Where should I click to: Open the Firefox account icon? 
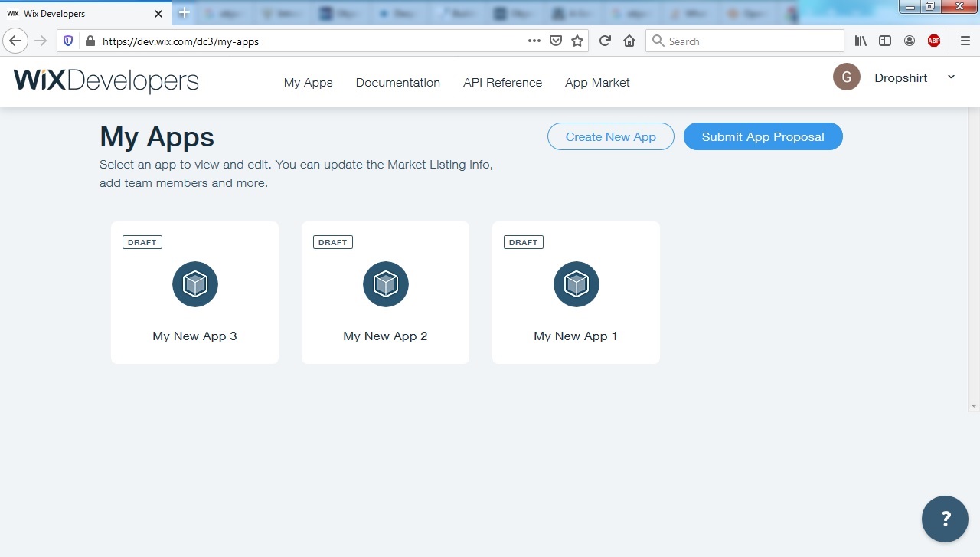click(910, 41)
